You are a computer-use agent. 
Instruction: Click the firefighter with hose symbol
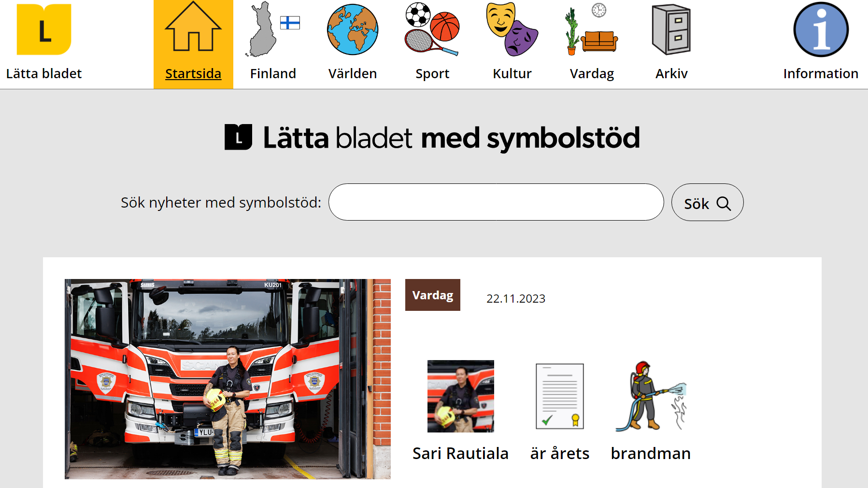point(651,396)
